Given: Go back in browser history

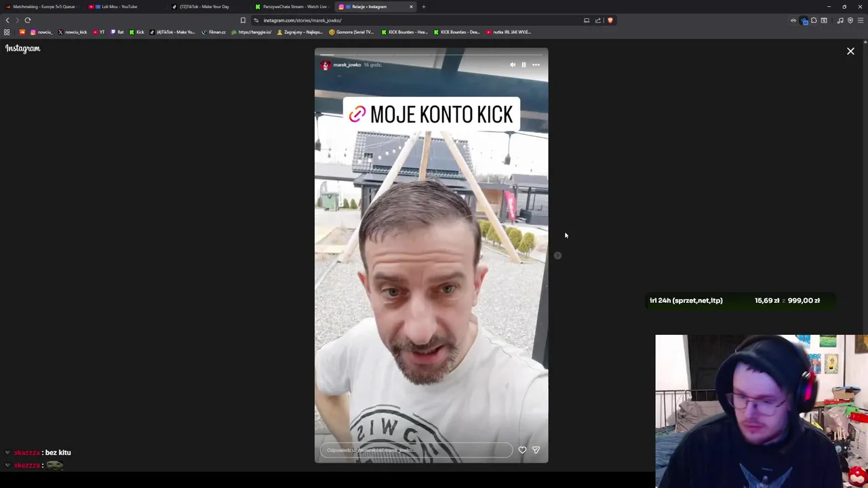Looking at the screenshot, I should [x=7, y=20].
